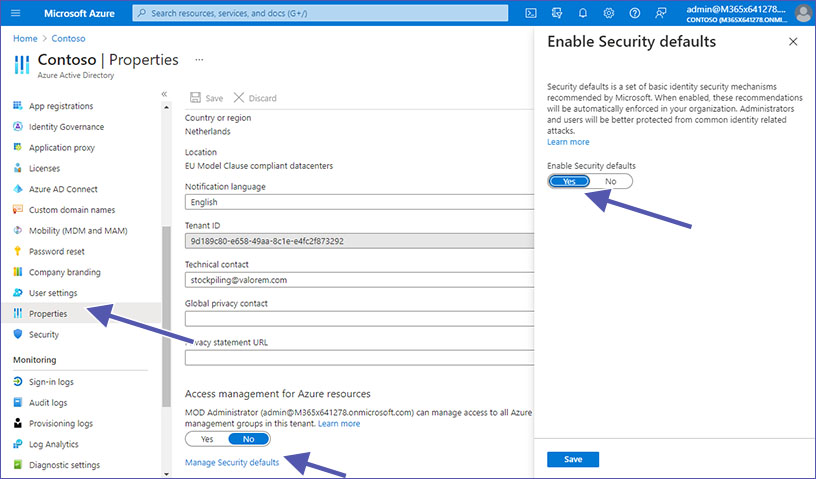Click the User settings icon
816x479 pixels.
[x=18, y=293]
